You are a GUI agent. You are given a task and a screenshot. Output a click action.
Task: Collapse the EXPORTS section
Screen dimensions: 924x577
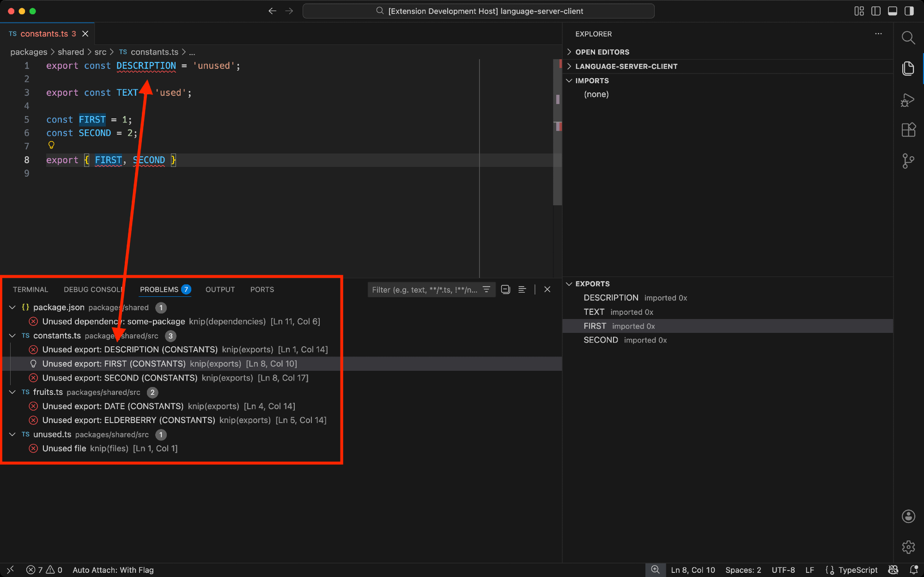(x=592, y=284)
